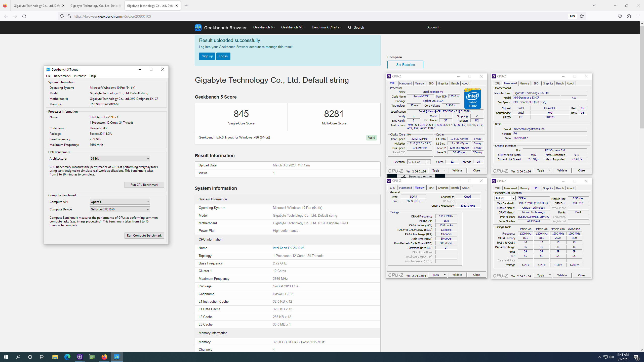Screen dimensions: 644x362
Task: Click the Sign up button
Action: (x=207, y=56)
